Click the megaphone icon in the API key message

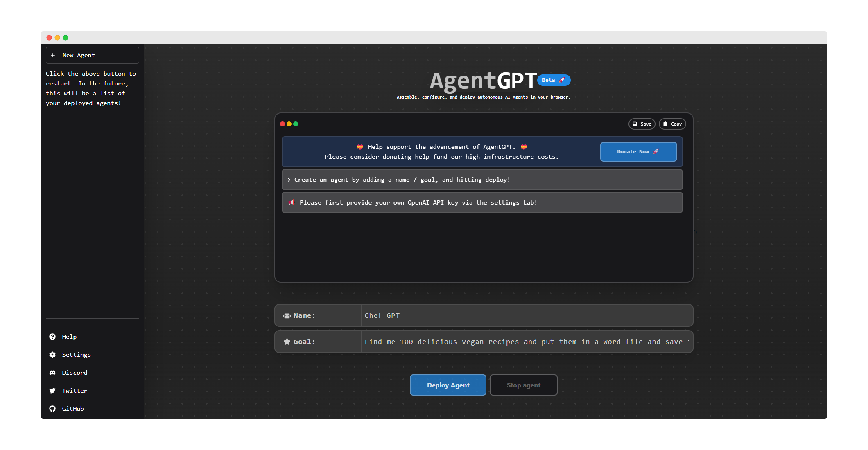[x=292, y=202]
